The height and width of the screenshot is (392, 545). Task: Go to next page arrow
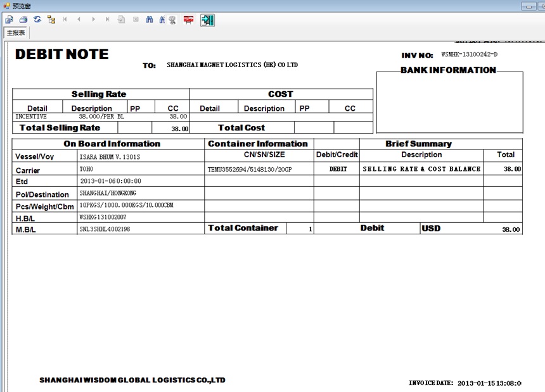click(93, 20)
